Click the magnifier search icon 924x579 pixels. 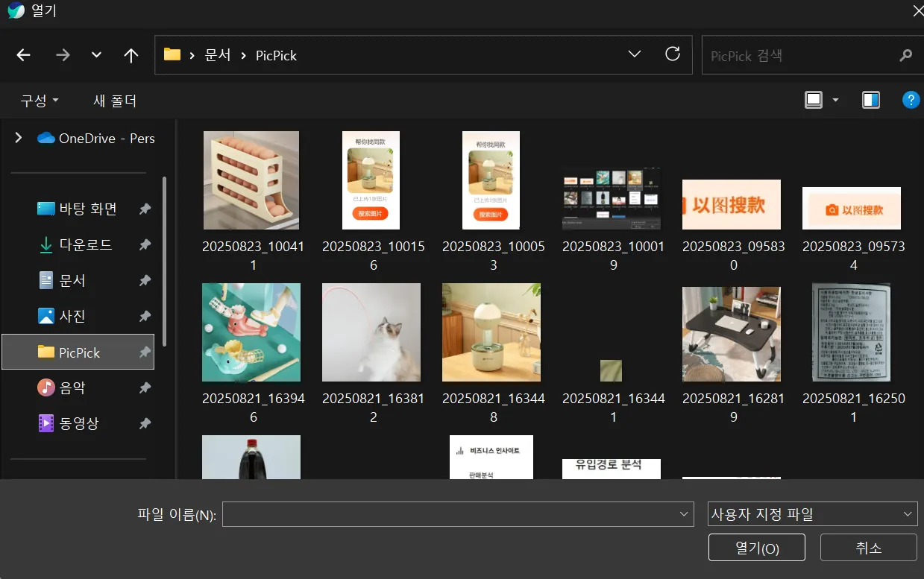906,55
